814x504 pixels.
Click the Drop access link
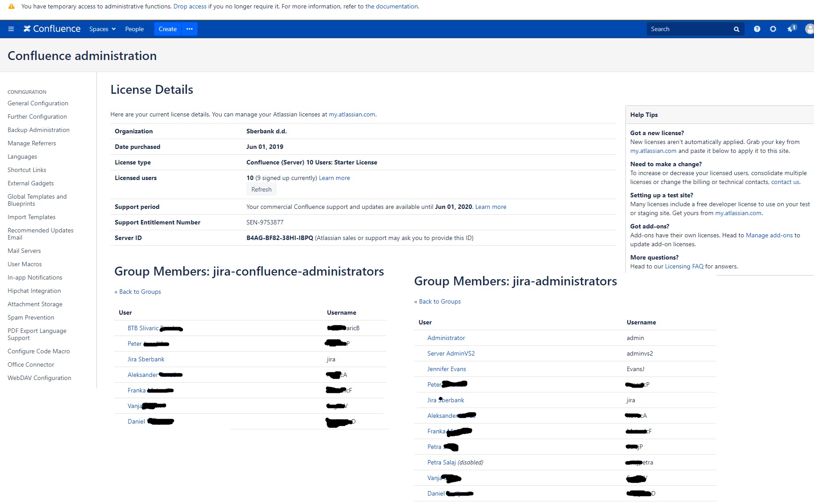tap(190, 6)
